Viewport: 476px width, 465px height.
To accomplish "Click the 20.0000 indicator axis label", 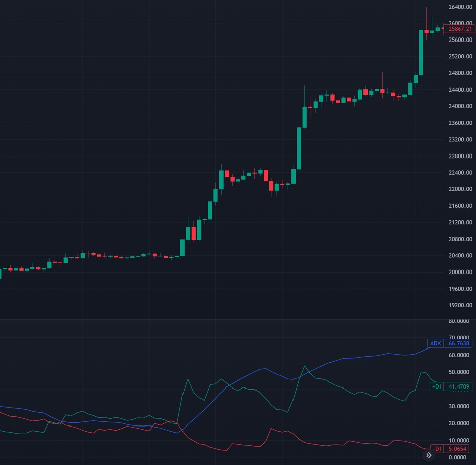I will [x=459, y=423].
